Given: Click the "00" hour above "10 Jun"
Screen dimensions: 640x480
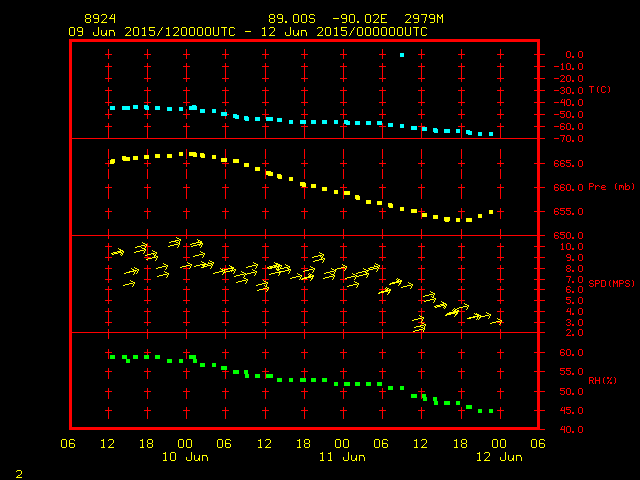Looking at the screenshot, I should (185, 444).
